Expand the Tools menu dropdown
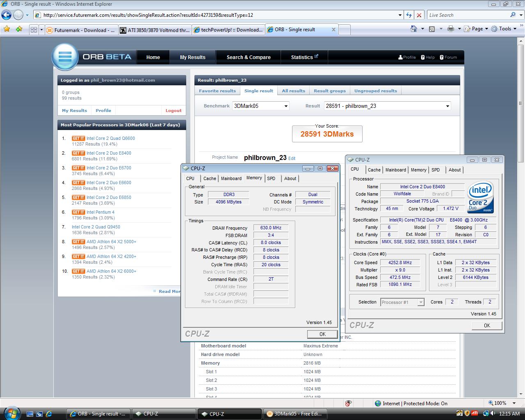525x420 pixels. [x=504, y=29]
